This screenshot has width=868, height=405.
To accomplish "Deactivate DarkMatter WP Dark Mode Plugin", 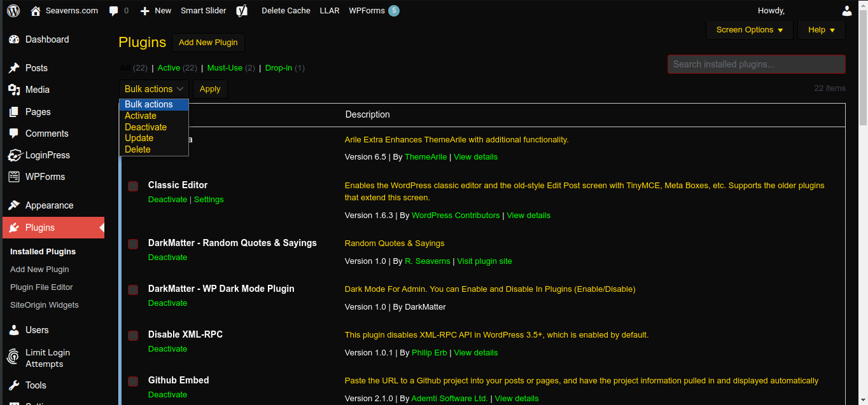I will [x=167, y=303].
